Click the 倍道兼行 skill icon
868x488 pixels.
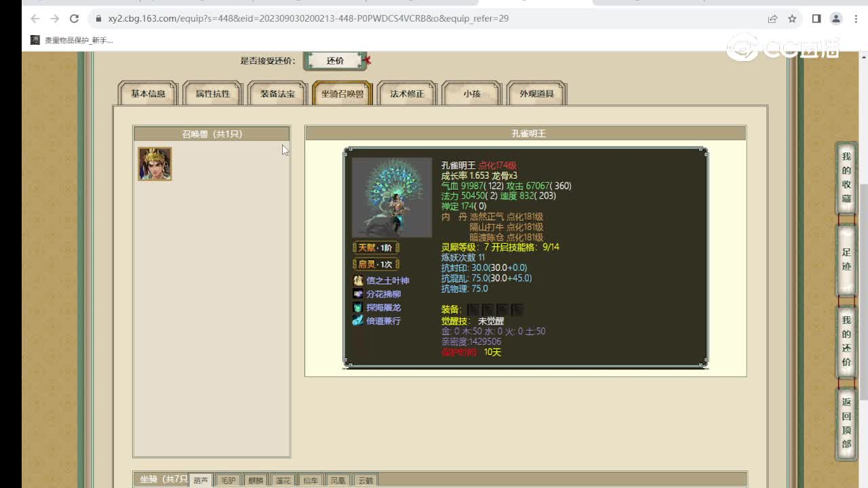click(x=358, y=321)
